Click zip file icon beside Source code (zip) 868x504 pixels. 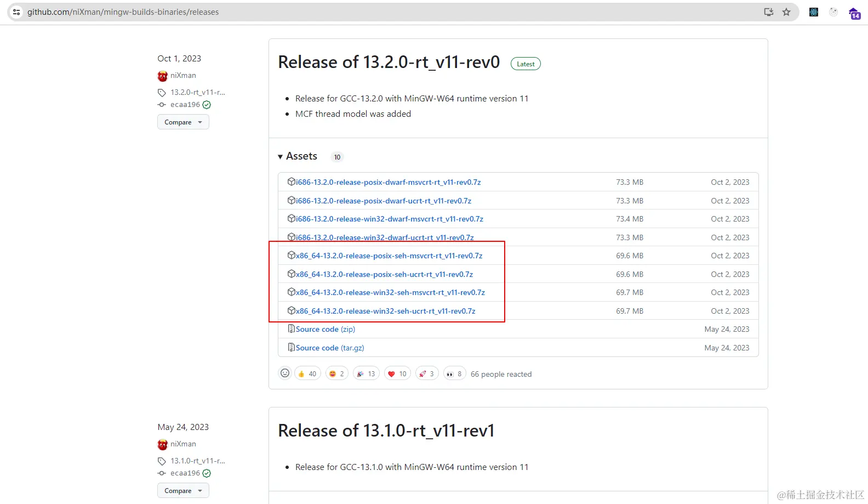pyautogui.click(x=292, y=329)
